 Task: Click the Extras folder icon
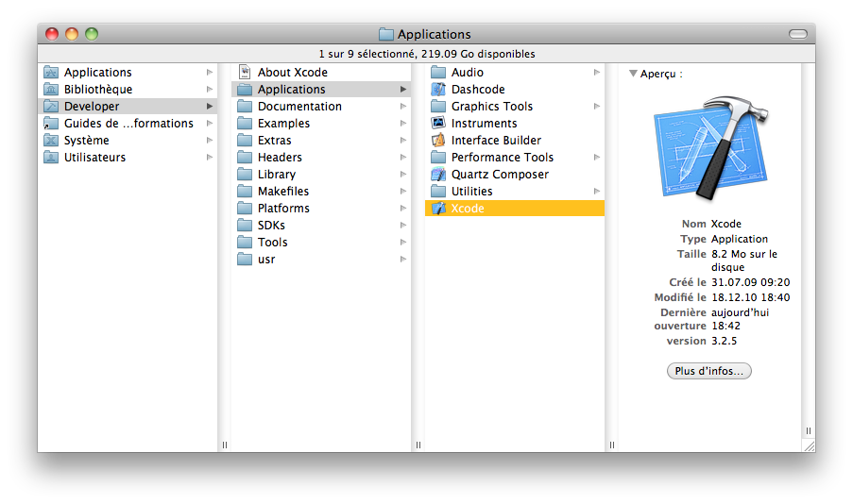pos(245,141)
